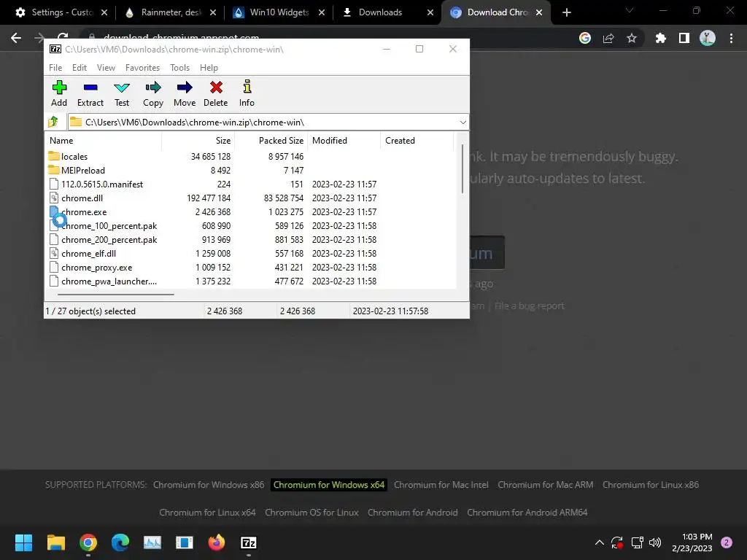747x560 pixels.
Task: Sort by Created column header
Action: point(417,141)
